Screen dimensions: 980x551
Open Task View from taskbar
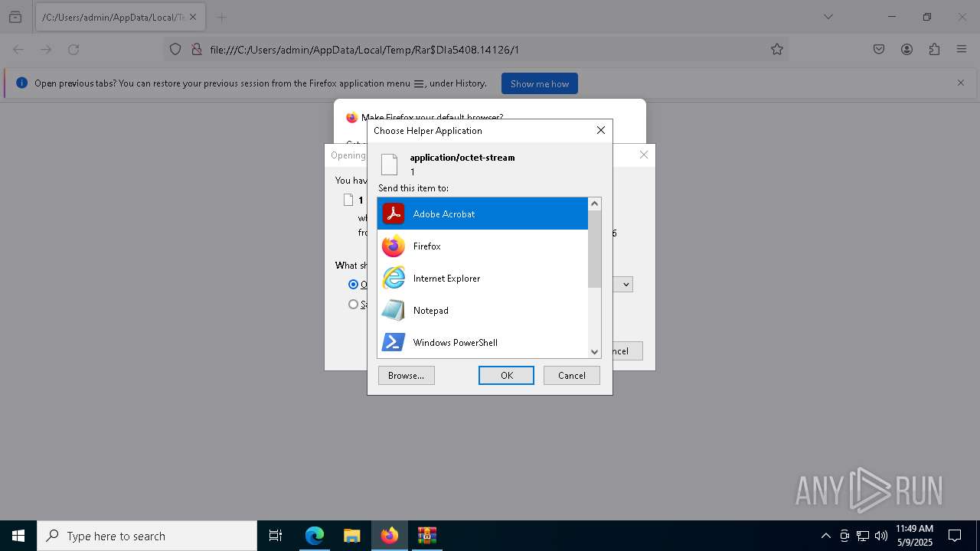point(276,536)
